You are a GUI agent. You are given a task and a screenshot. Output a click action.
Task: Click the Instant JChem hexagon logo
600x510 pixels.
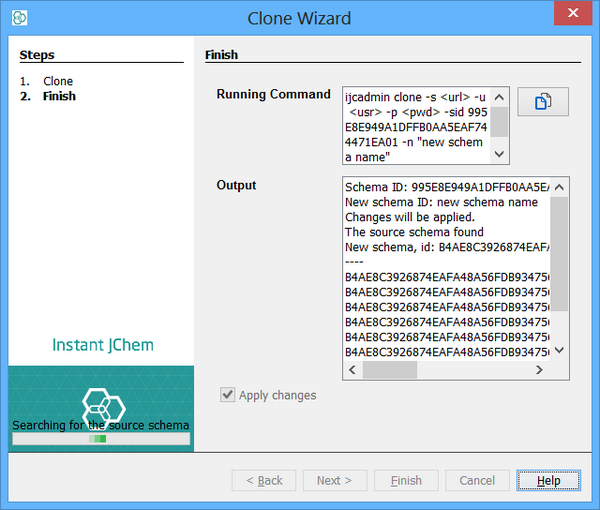click(x=103, y=404)
